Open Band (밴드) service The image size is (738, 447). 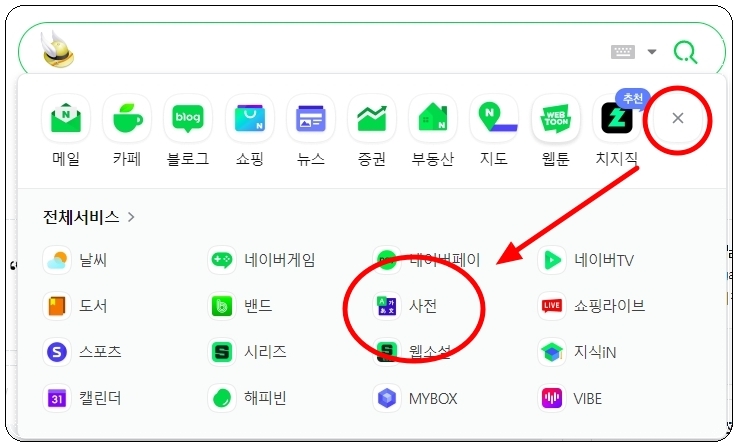[241, 306]
